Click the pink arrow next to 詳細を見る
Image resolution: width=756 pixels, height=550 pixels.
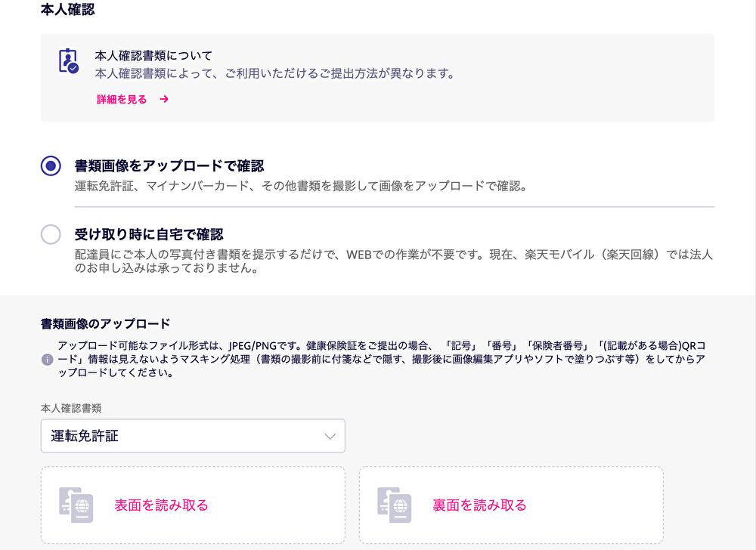[164, 99]
